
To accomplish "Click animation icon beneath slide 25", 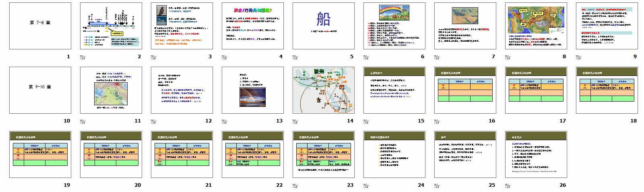I will [x=438, y=185].
